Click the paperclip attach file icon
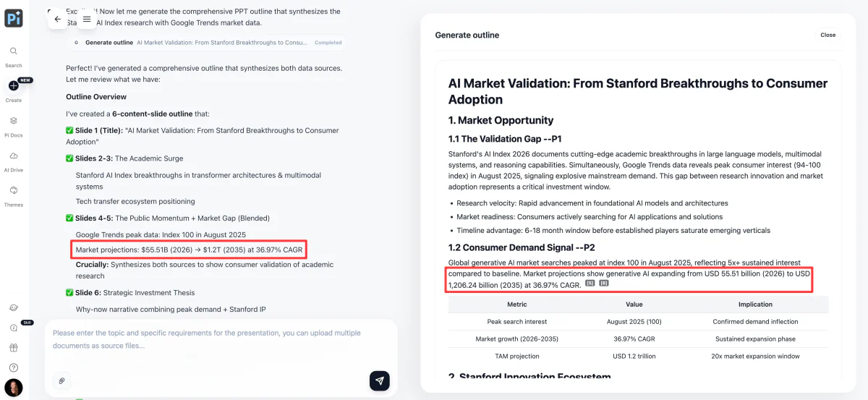868x400 pixels. coord(62,380)
